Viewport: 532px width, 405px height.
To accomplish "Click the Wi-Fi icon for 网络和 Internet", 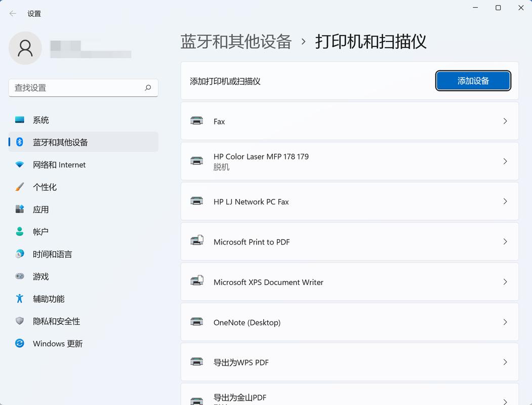I will pos(19,165).
